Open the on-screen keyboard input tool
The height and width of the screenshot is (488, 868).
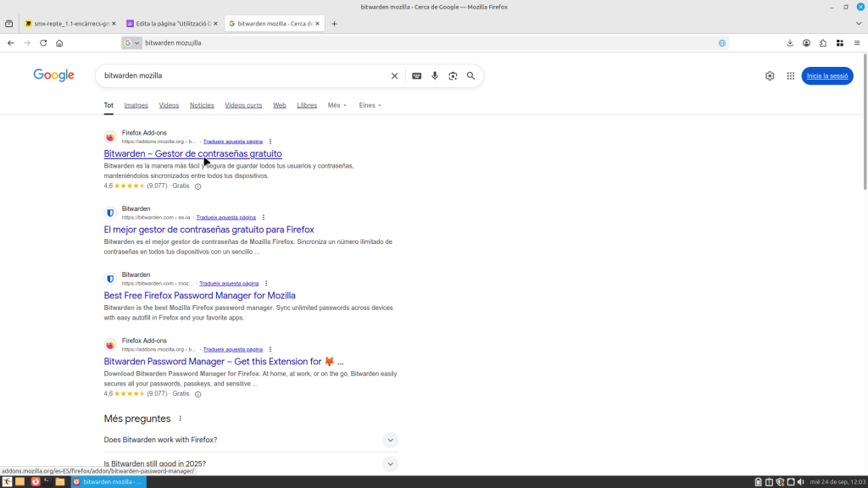[x=416, y=76]
